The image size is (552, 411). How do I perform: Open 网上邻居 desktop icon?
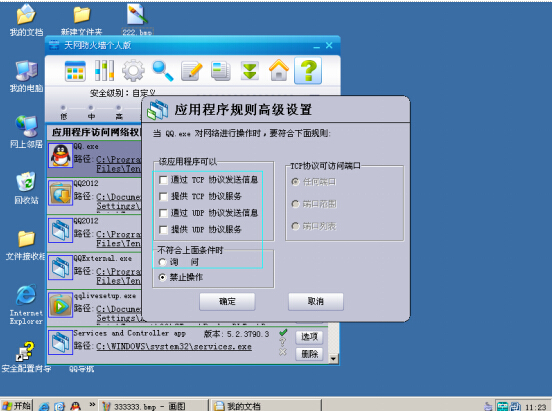click(x=26, y=132)
